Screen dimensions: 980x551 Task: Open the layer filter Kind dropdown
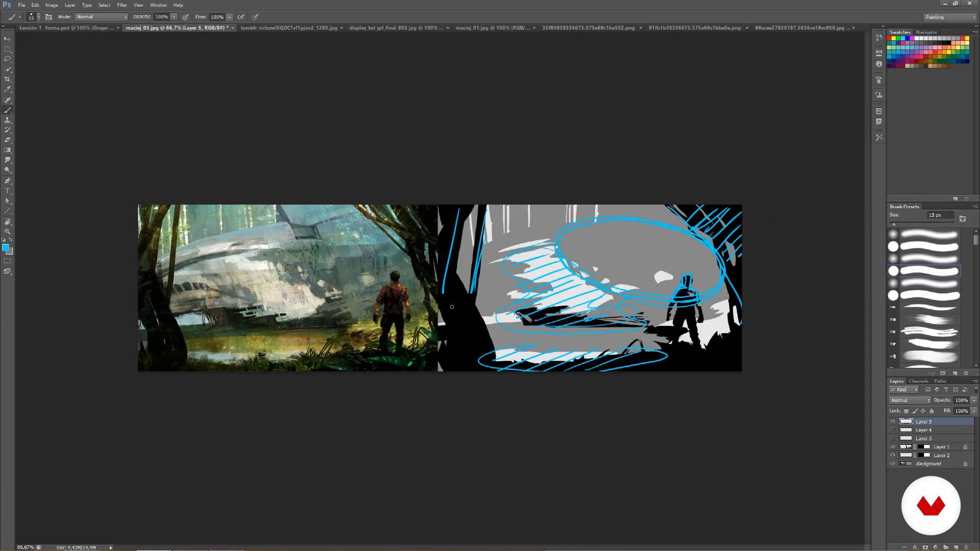[x=904, y=390]
